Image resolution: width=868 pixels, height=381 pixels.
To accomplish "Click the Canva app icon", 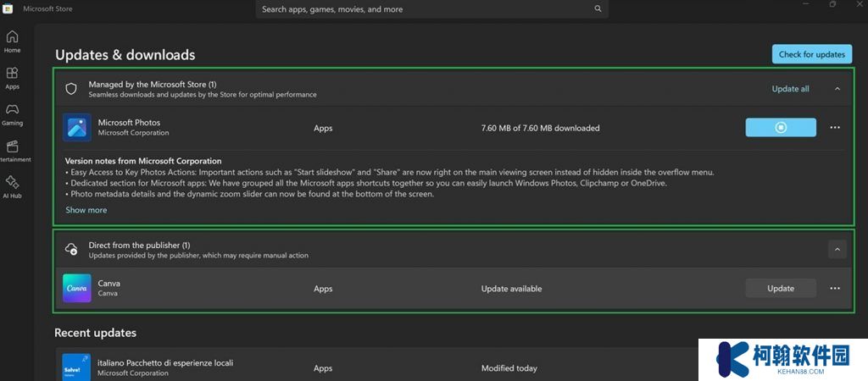I will pyautogui.click(x=77, y=288).
